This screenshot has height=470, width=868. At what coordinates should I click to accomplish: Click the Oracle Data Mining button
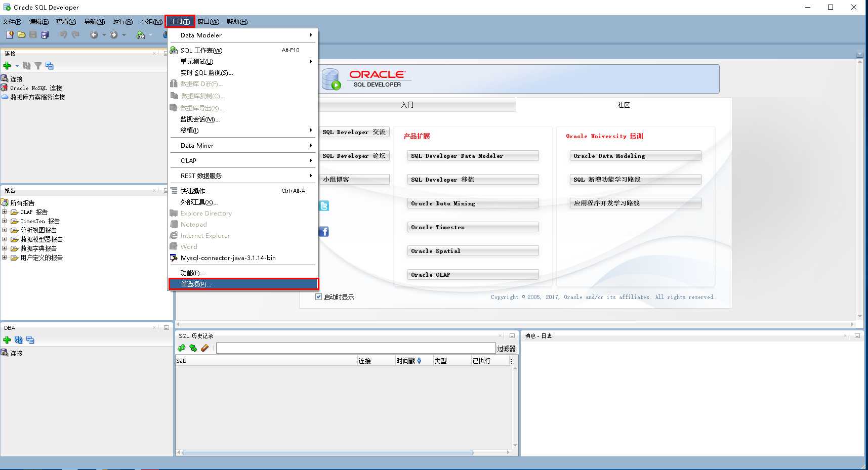(473, 203)
